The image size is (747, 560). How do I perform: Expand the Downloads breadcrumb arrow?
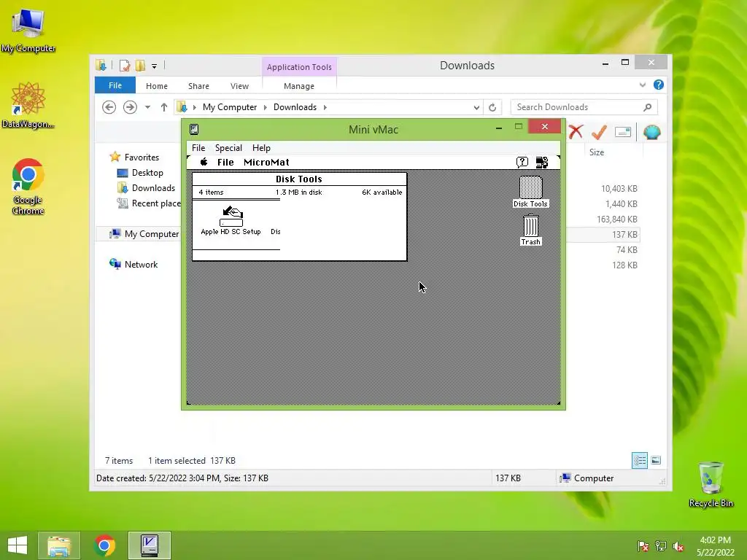click(x=325, y=107)
